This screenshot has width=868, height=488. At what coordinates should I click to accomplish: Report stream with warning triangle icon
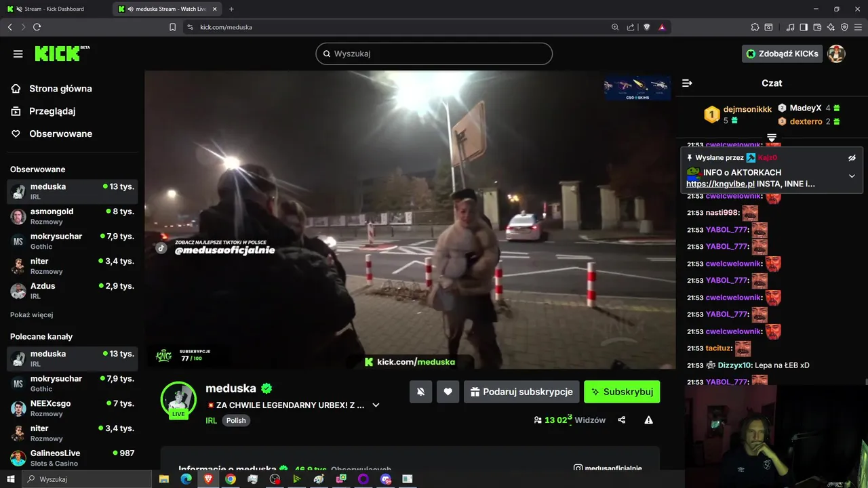[648, 420]
